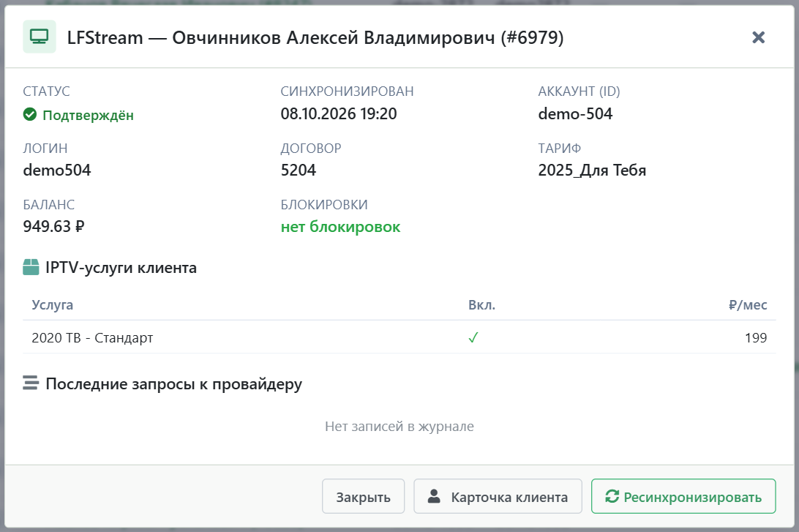Click the БАЛАНС label

tap(49, 205)
